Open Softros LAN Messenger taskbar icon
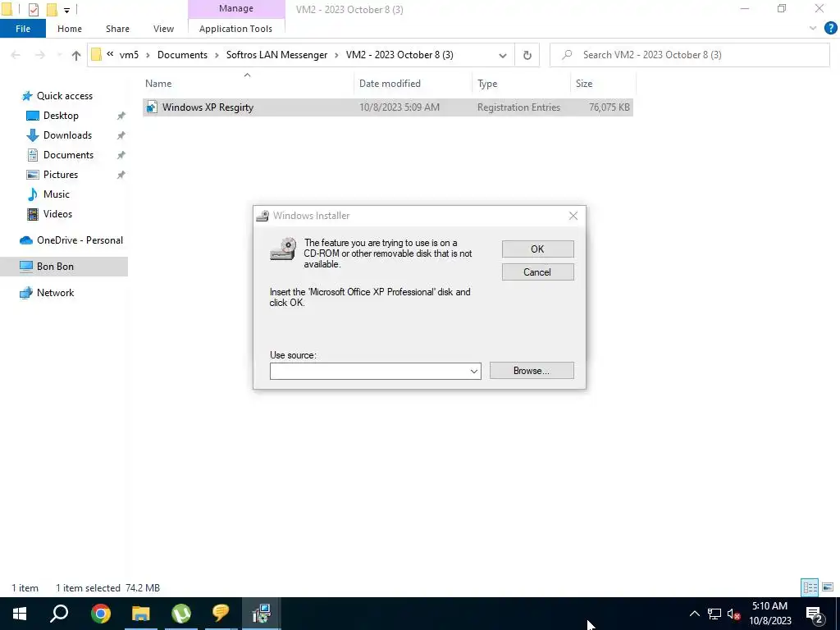 [221, 614]
